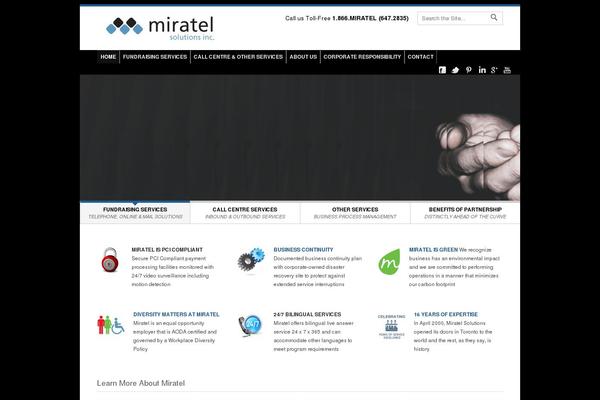Click the Learn More About Miratel heading

point(141,383)
